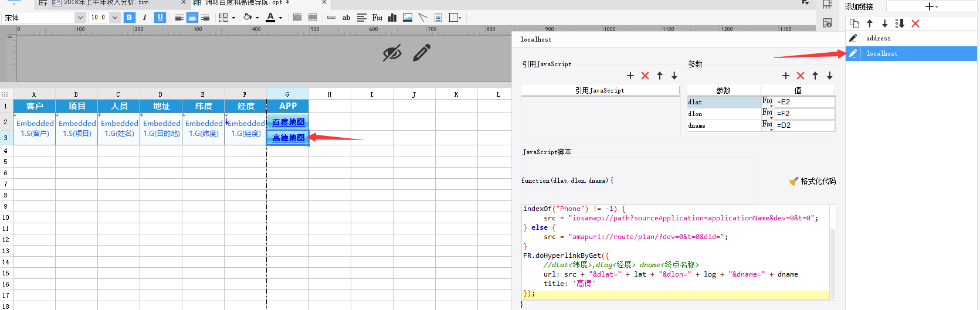Screen dimensions: 980x310
Task: Click the merge cells icon
Action: pos(297,18)
